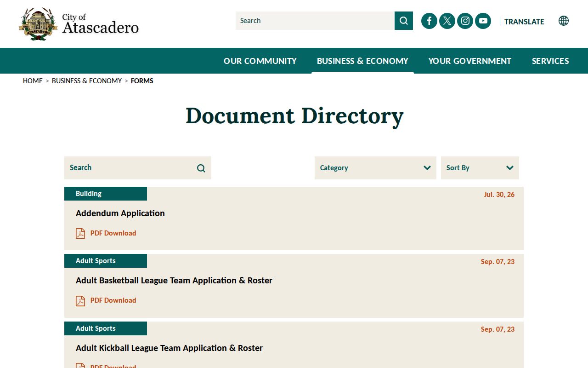The height and width of the screenshot is (368, 588).
Task: Click the Jul. 30, 26 date
Action: tap(499, 195)
